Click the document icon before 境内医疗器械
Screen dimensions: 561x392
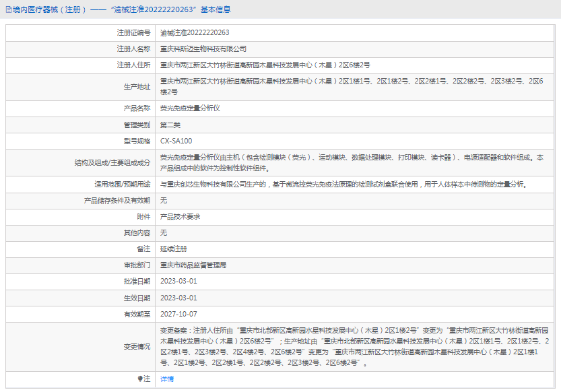pos(9,9)
